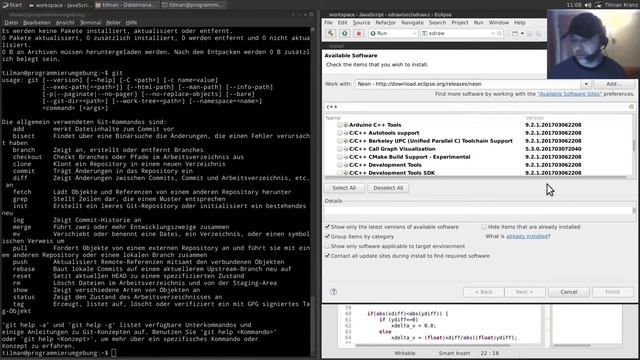Open the terminal Datei menu
Image resolution: width=640 pixels, height=360 pixels.
pyautogui.click(x=11, y=22)
